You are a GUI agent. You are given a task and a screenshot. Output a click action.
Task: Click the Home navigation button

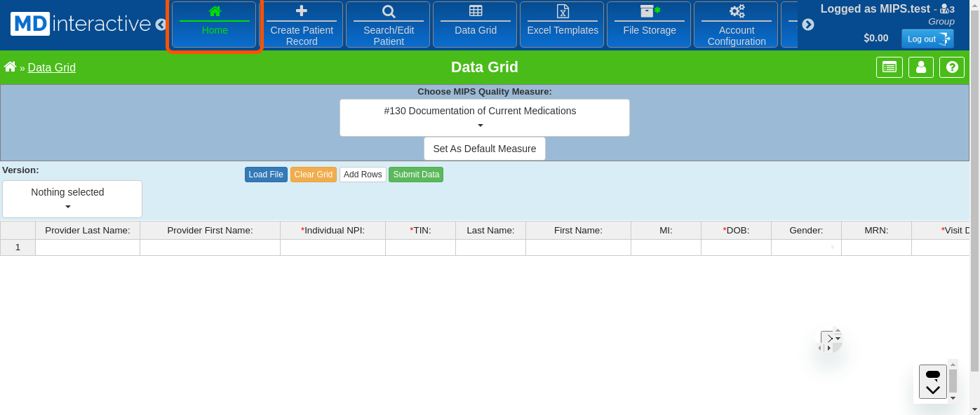[x=214, y=25]
